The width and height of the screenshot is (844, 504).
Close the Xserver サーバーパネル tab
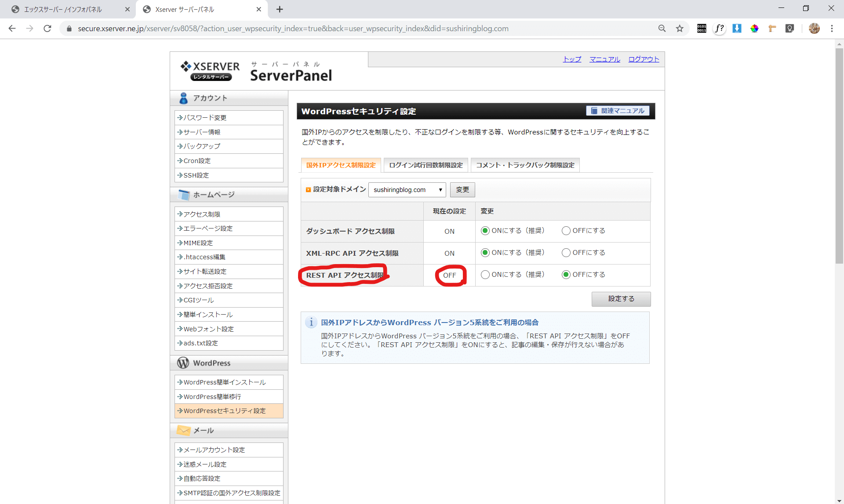(258, 9)
